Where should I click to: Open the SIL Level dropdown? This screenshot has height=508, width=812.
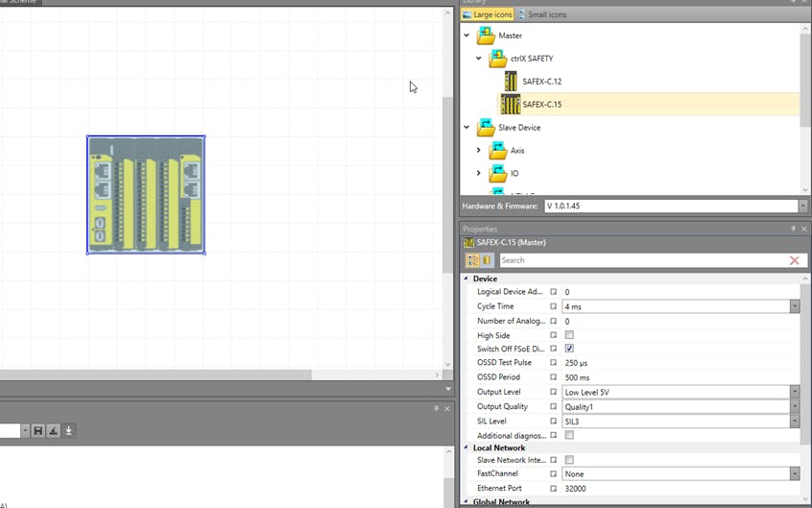point(795,422)
